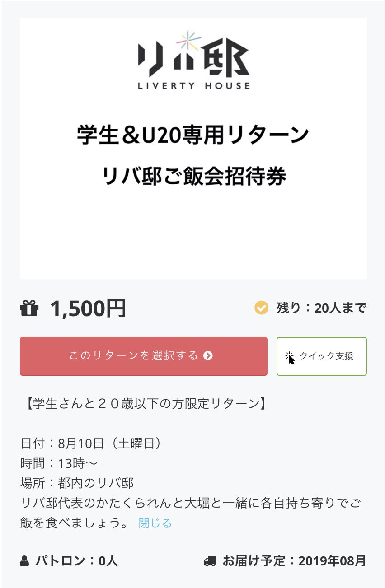Click the arrow icon in the red button
385x588 pixels.
pyautogui.click(x=208, y=356)
